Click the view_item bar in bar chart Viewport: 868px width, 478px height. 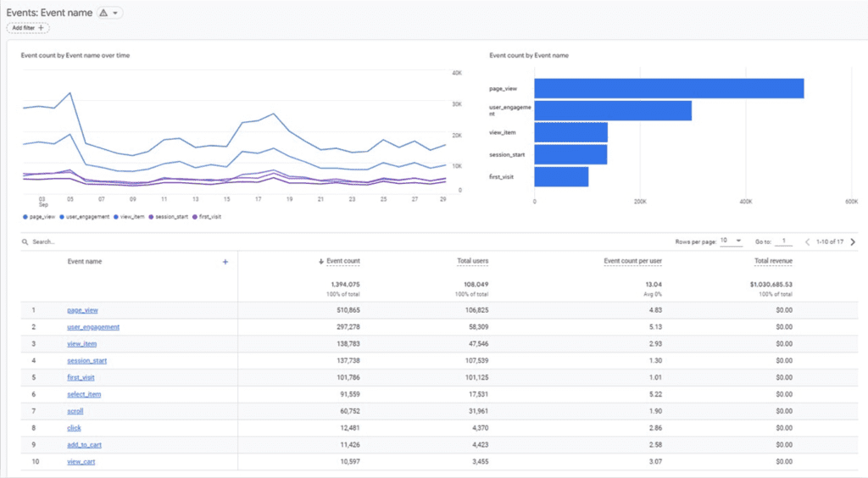[x=570, y=132]
